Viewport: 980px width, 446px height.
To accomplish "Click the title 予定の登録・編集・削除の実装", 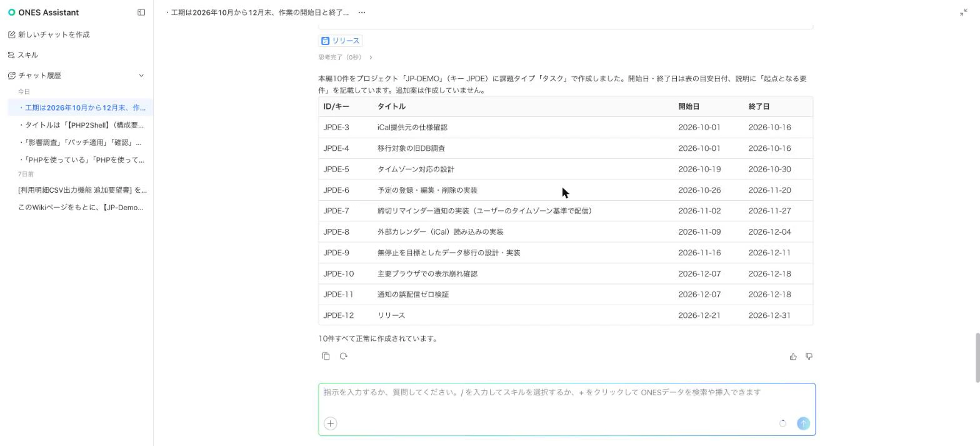I will tap(427, 190).
